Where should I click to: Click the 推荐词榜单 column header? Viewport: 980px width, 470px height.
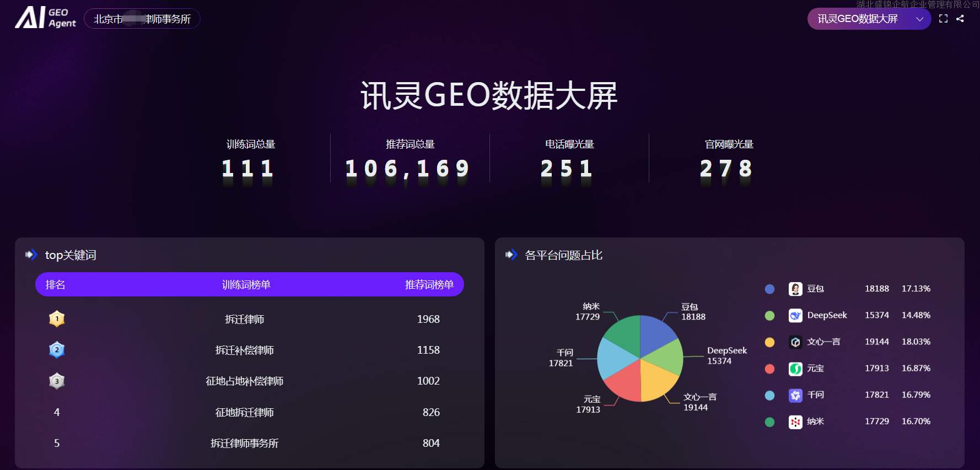429,285
